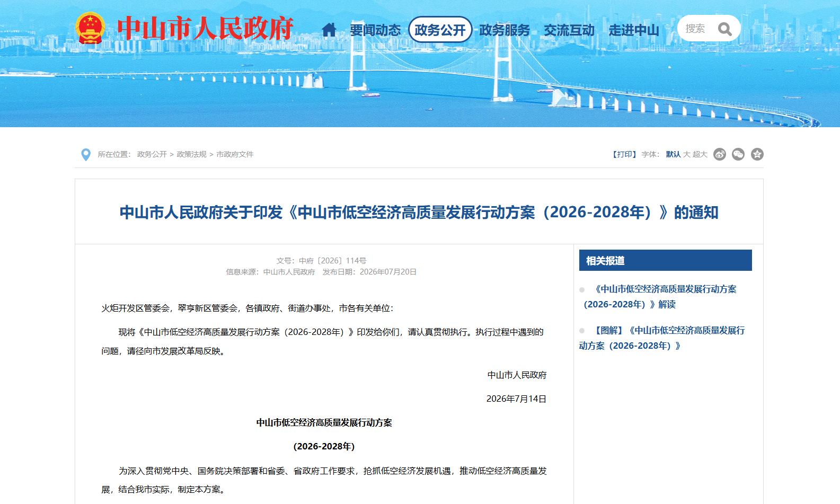Screen dimensions: 840x504
Task: Set font size to 默认
Action: click(673, 154)
